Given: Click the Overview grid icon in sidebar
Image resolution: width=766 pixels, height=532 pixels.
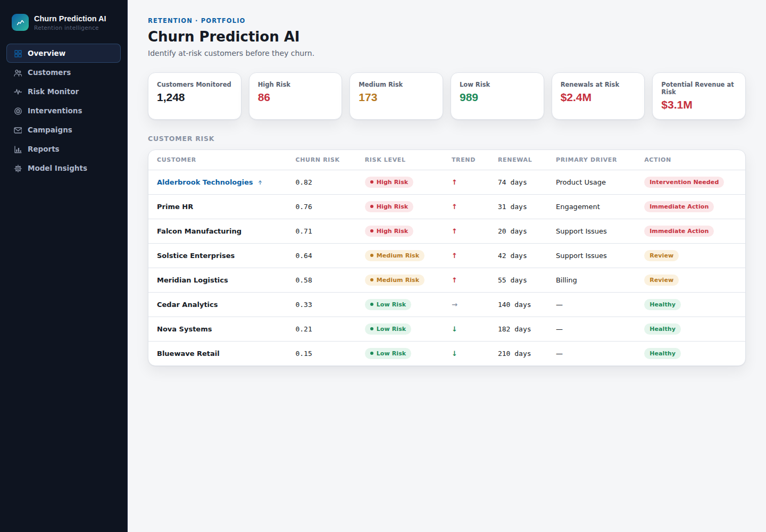Looking at the screenshot, I should [18, 54].
